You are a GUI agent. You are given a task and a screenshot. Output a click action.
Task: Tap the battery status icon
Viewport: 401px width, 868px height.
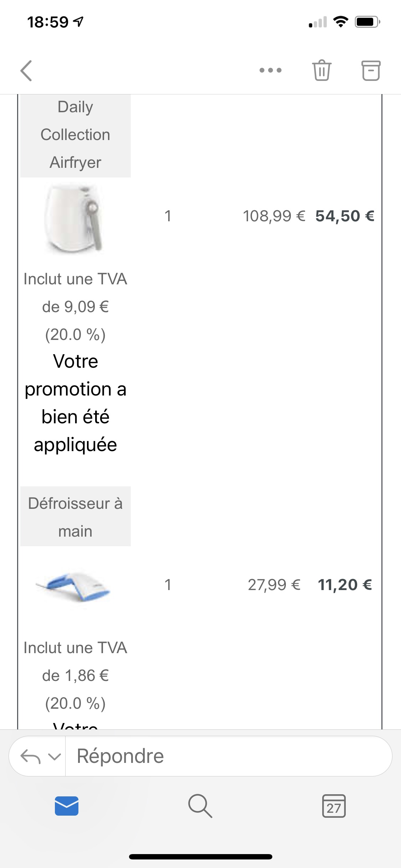coord(367,22)
